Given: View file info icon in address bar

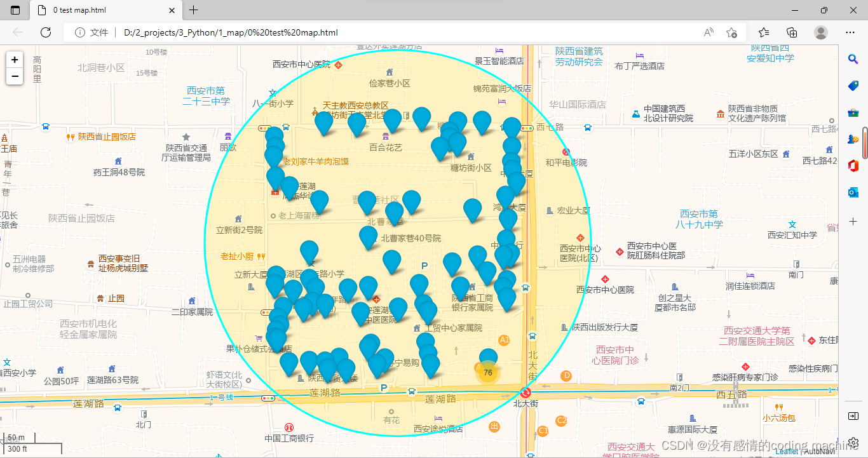Looking at the screenshot, I should coord(80,32).
